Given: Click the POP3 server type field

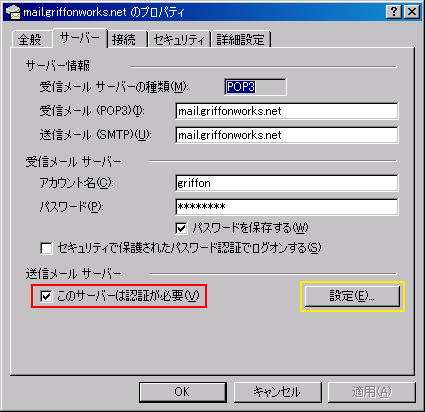Looking at the screenshot, I should 255,87.
